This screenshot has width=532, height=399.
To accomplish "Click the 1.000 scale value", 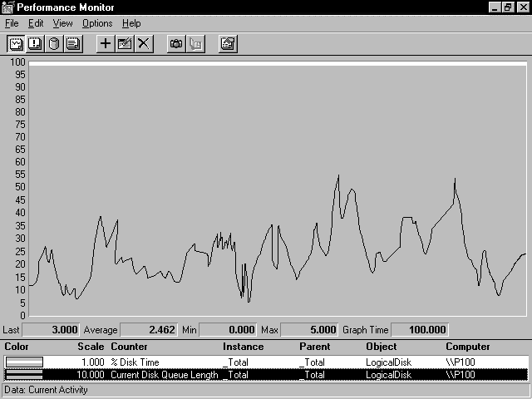I will [x=93, y=362].
